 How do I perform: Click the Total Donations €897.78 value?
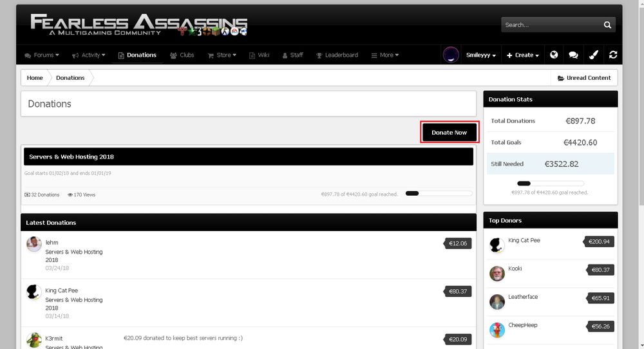click(x=580, y=120)
